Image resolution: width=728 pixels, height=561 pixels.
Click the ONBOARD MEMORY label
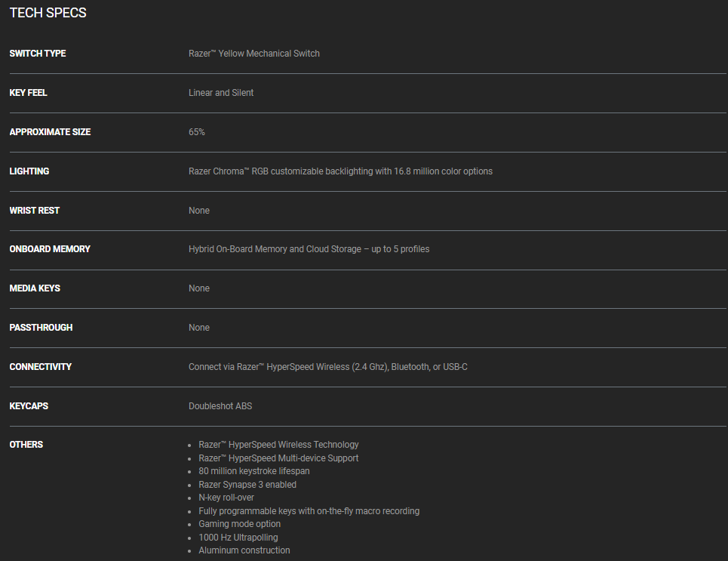coord(50,249)
